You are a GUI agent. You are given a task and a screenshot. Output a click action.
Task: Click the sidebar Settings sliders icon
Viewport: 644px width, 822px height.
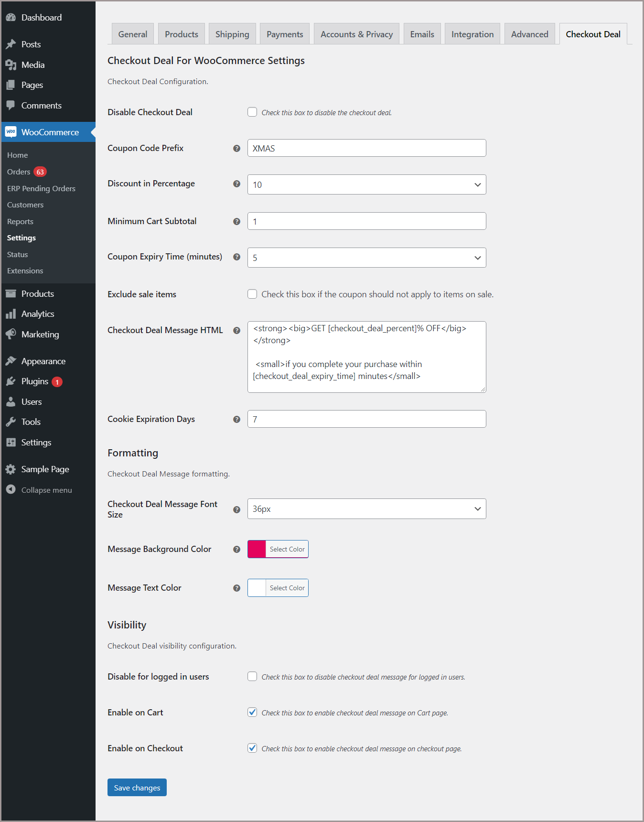pos(11,443)
